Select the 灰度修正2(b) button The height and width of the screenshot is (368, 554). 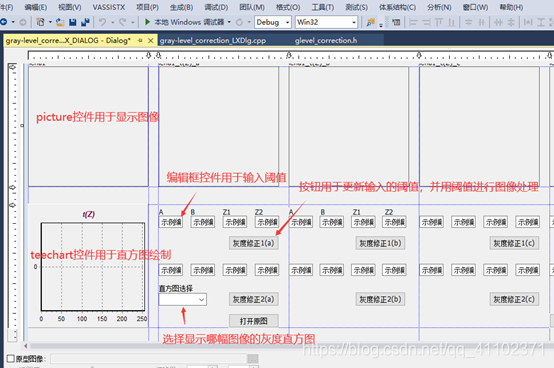click(x=380, y=299)
